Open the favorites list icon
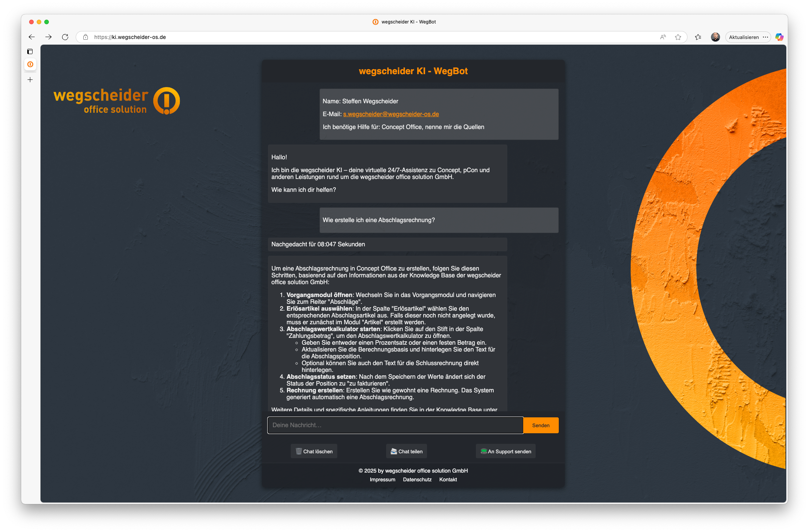809x532 pixels. pyautogui.click(x=698, y=37)
